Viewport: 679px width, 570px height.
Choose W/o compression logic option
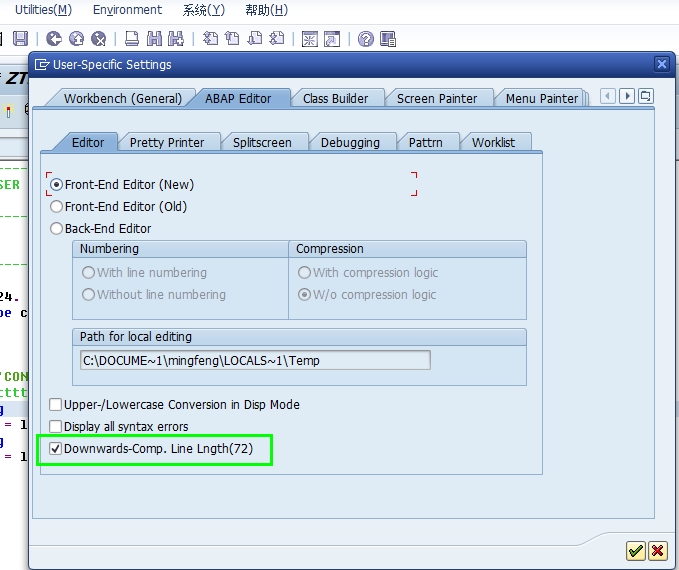(x=304, y=295)
